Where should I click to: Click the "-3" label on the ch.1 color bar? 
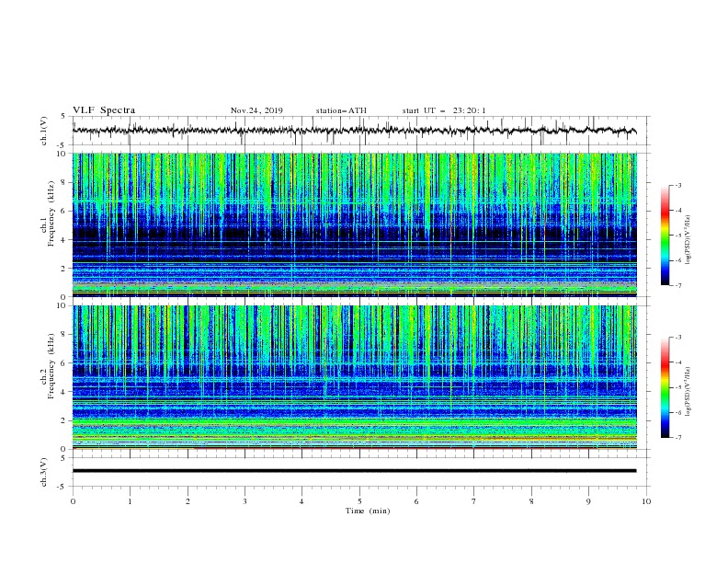677,185
